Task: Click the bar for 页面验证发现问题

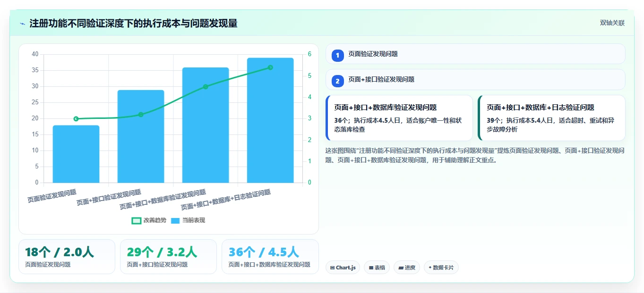Action: [76, 154]
